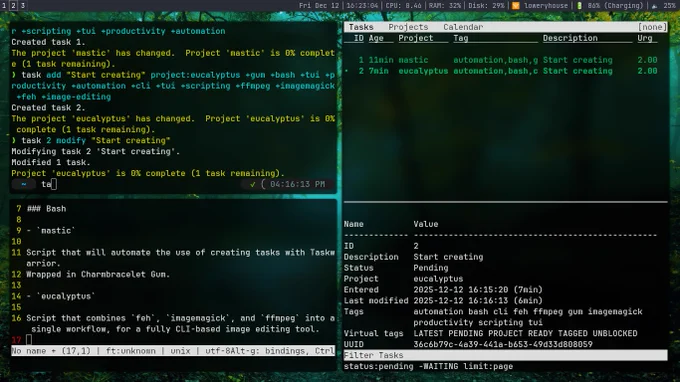Click the Fri Dec 12 date in the top bar
Screen dimensions: 680x382
tap(319, 6)
